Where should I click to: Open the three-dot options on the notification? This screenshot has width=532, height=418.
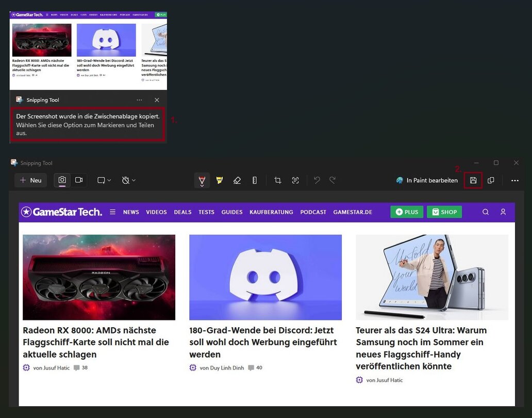coord(139,100)
